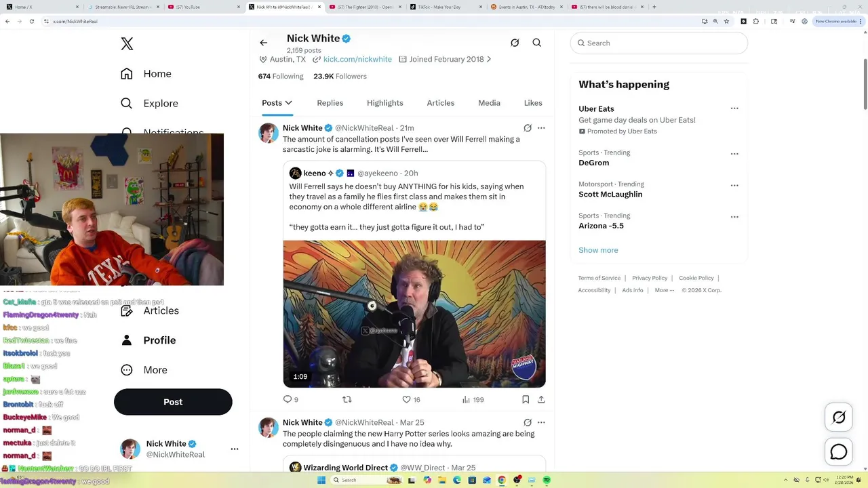
Task: Switch to the YouTube browser tab
Action: 203,7
